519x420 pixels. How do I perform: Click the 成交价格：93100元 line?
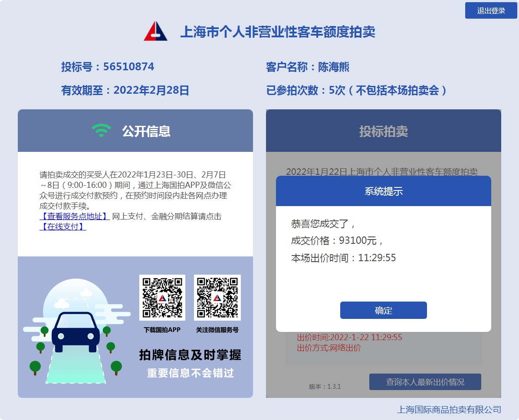click(x=337, y=240)
